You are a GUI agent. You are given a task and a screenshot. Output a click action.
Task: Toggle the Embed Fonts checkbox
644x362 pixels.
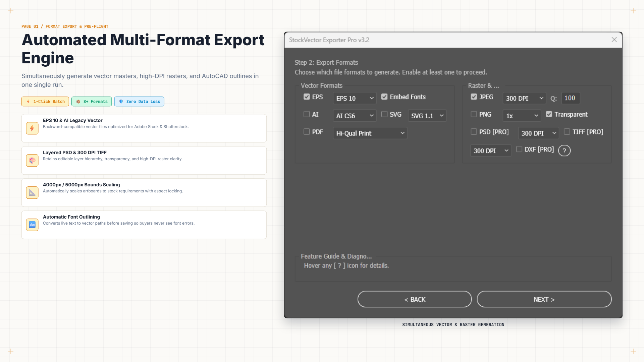click(384, 97)
